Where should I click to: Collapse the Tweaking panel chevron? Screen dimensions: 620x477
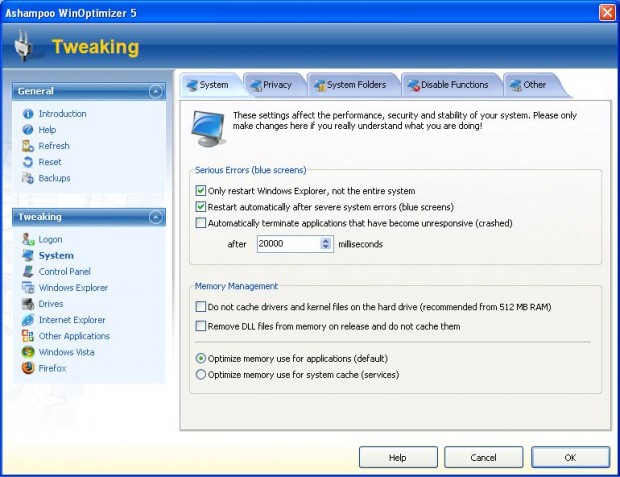156,217
